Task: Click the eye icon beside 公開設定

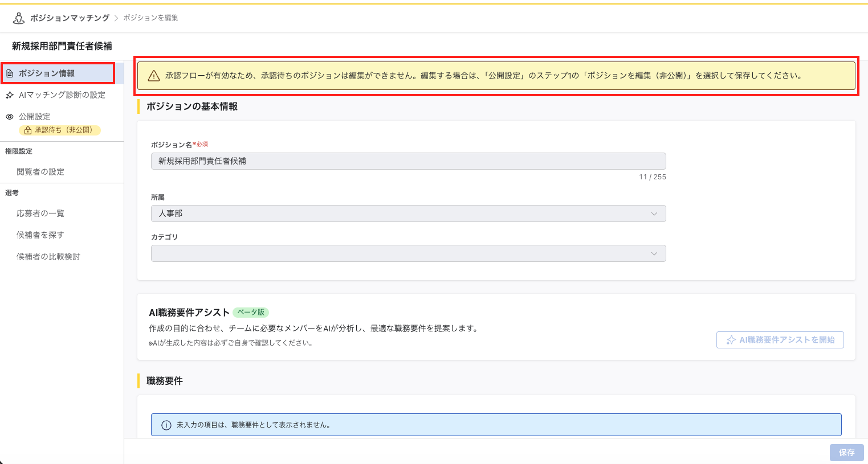Action: pos(10,117)
